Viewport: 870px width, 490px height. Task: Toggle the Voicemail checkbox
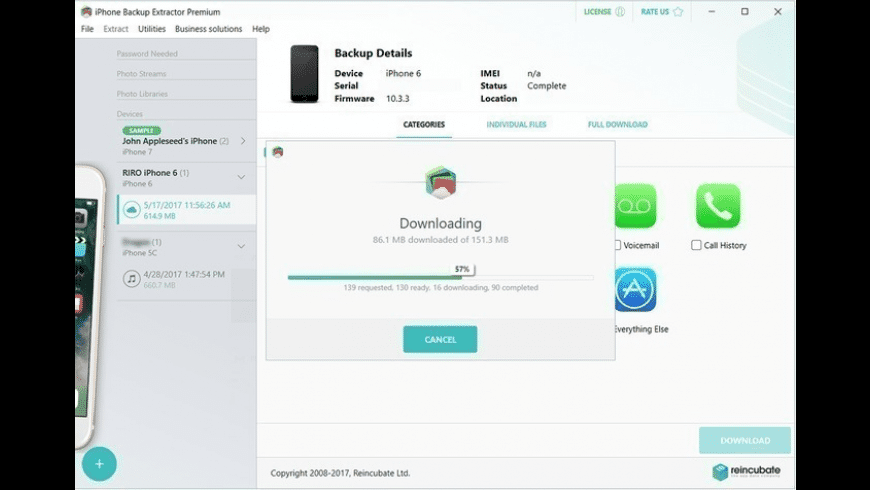(x=618, y=245)
